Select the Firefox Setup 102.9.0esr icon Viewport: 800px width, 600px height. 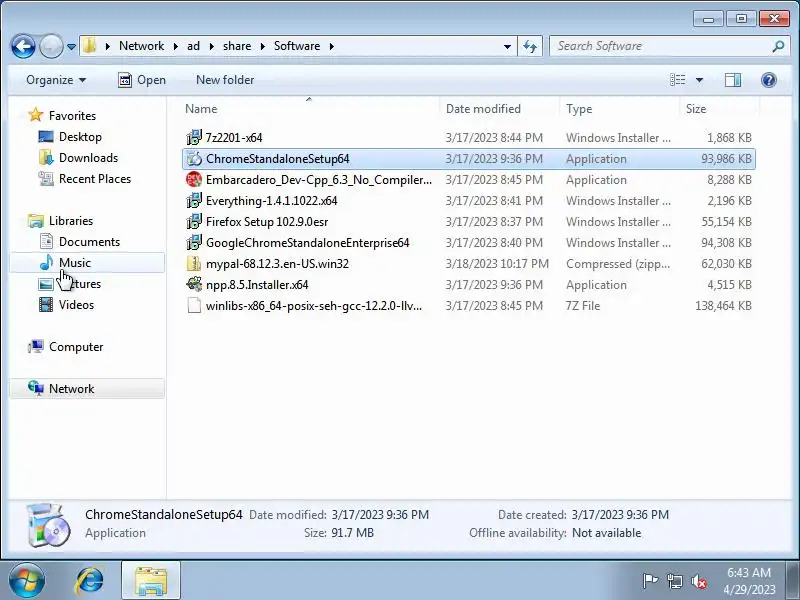click(194, 221)
